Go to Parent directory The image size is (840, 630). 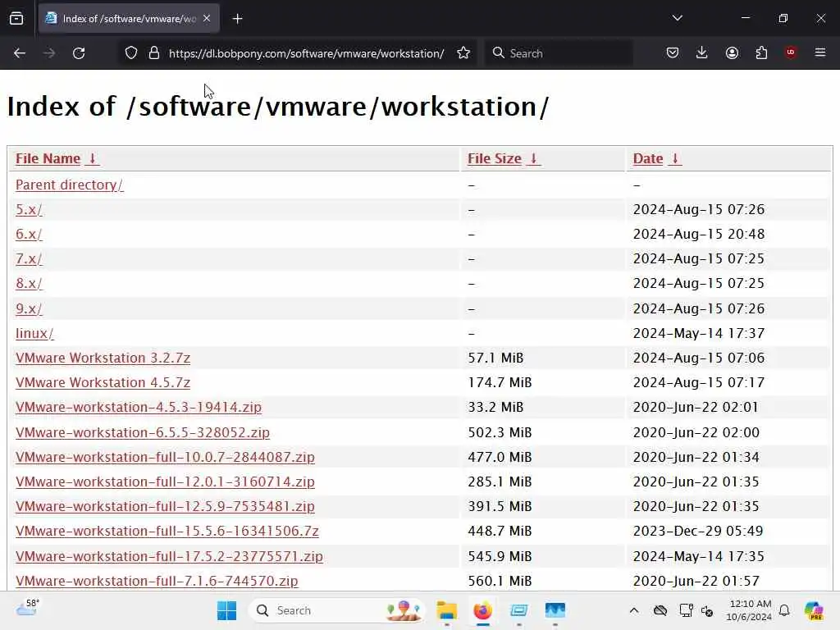click(69, 185)
